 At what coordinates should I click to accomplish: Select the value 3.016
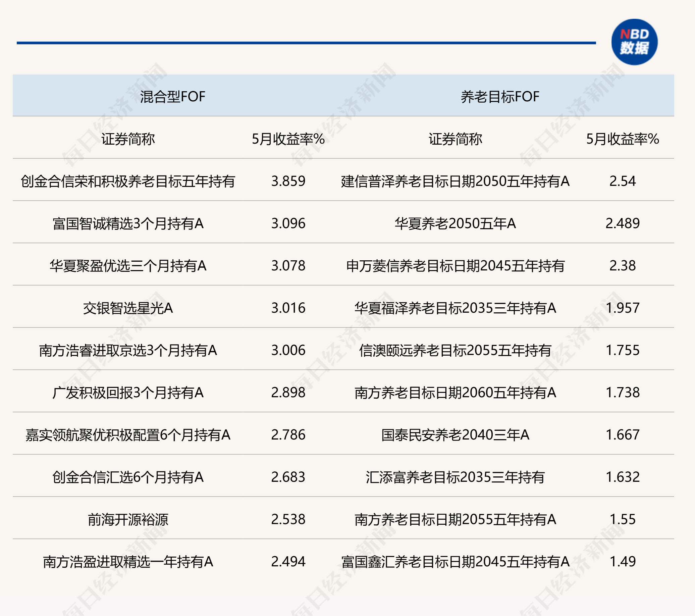[288, 308]
